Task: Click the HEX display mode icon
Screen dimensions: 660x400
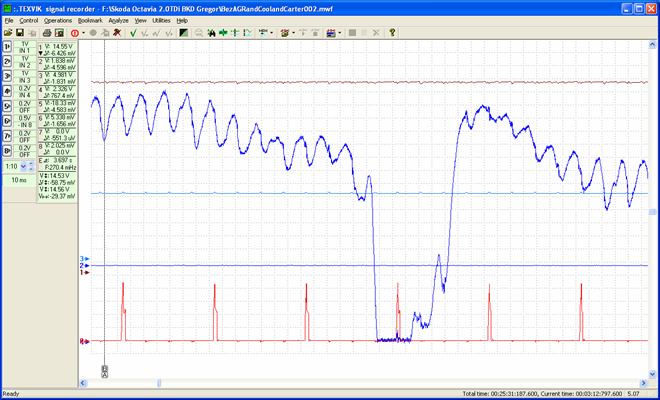Action: coord(263,33)
